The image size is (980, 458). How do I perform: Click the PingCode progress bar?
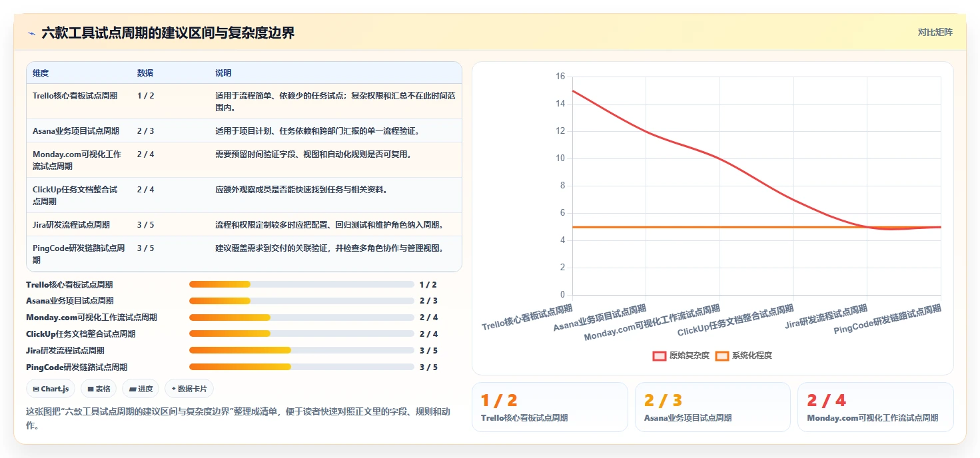[302, 367]
